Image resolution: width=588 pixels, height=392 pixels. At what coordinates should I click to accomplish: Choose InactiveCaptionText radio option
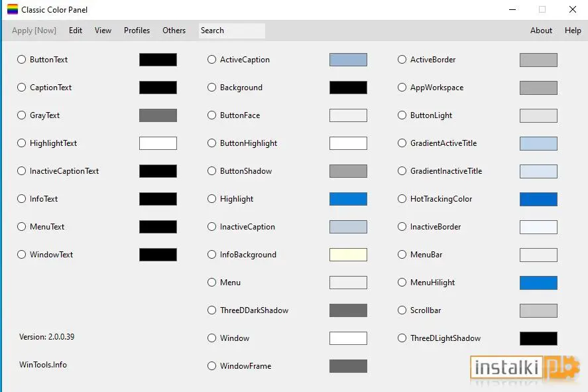pos(21,170)
